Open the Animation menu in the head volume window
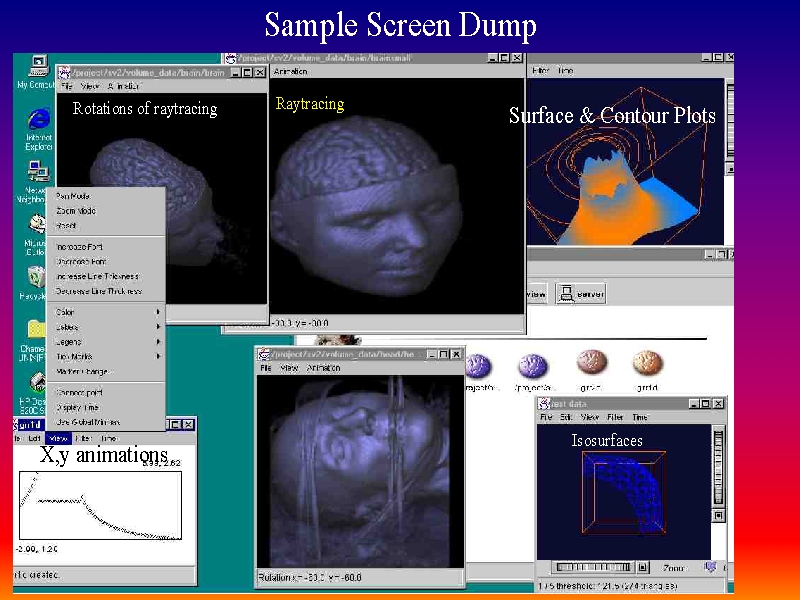The width and height of the screenshot is (800, 600). (x=323, y=368)
